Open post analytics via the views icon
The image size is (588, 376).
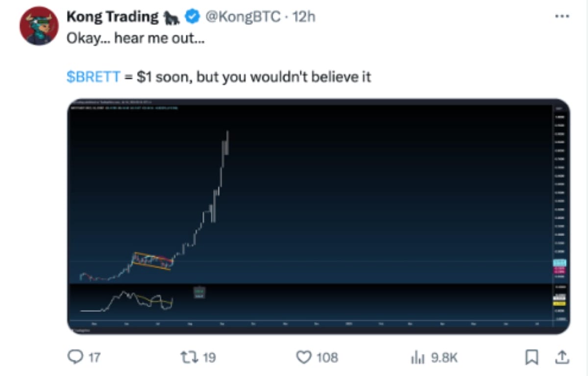coord(417,358)
